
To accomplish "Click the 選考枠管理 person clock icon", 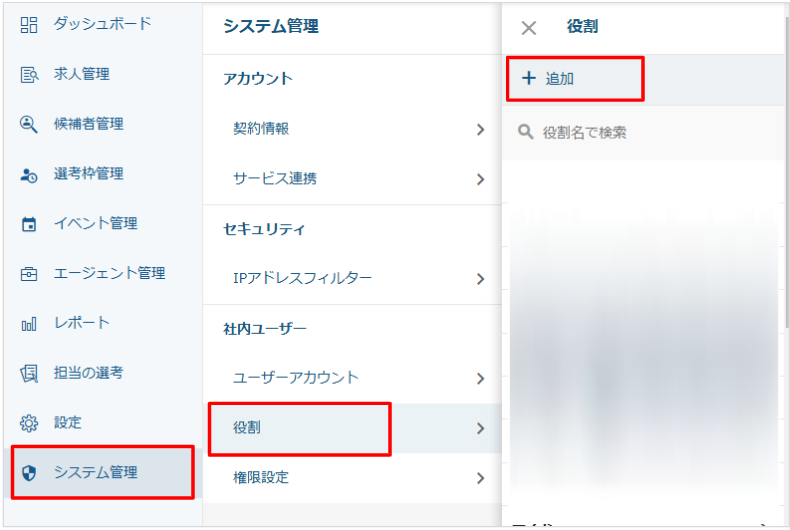I will click(x=28, y=174).
